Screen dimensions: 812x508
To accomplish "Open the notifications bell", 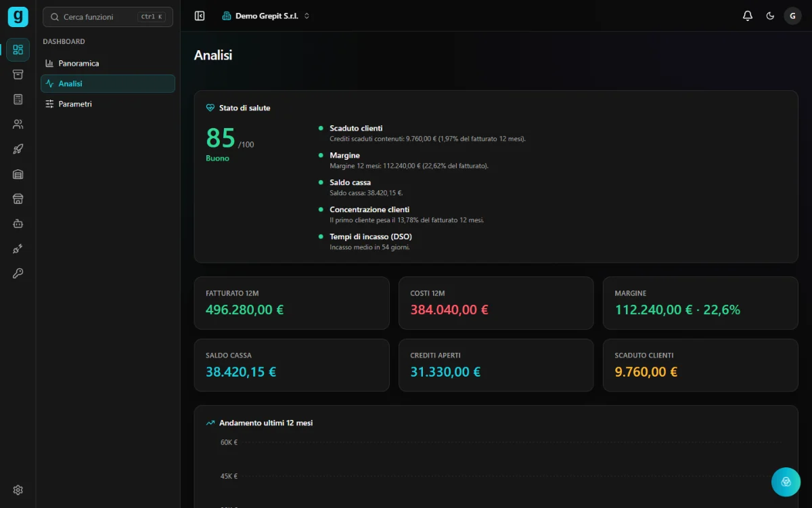I will [x=748, y=16].
